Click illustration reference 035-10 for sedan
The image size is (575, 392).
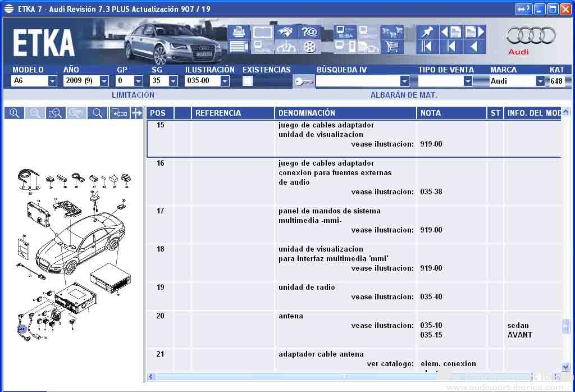click(x=431, y=325)
